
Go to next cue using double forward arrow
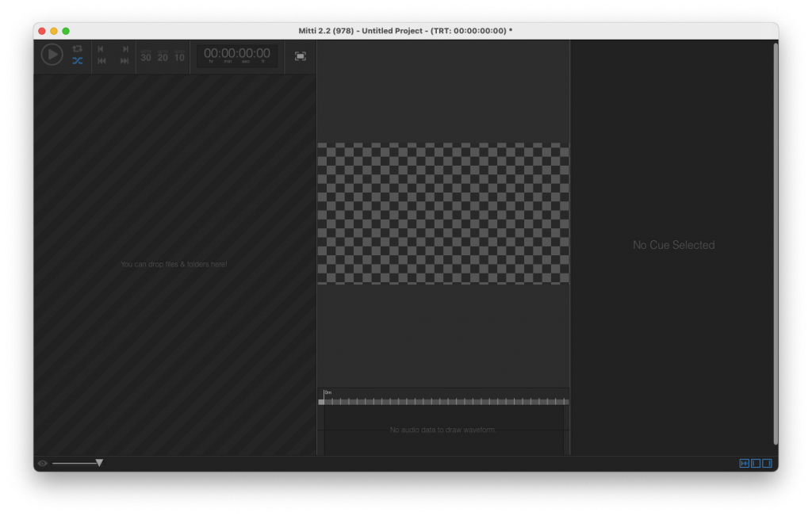pyautogui.click(x=124, y=61)
